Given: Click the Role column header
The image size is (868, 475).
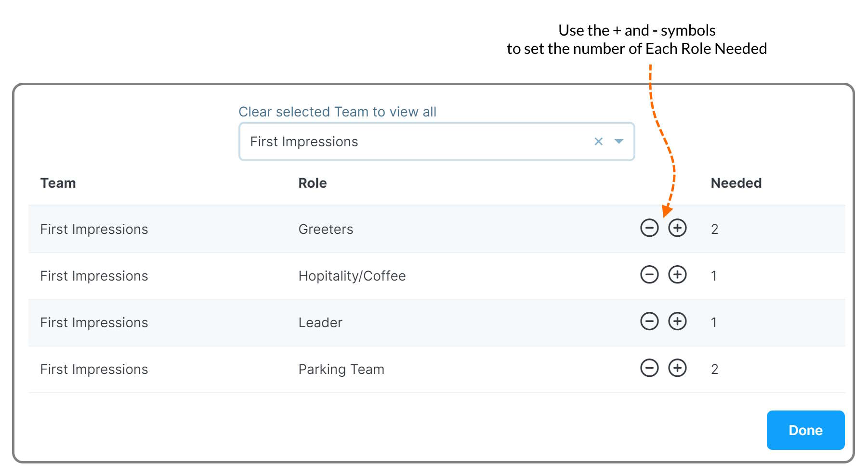Looking at the screenshot, I should [x=312, y=183].
